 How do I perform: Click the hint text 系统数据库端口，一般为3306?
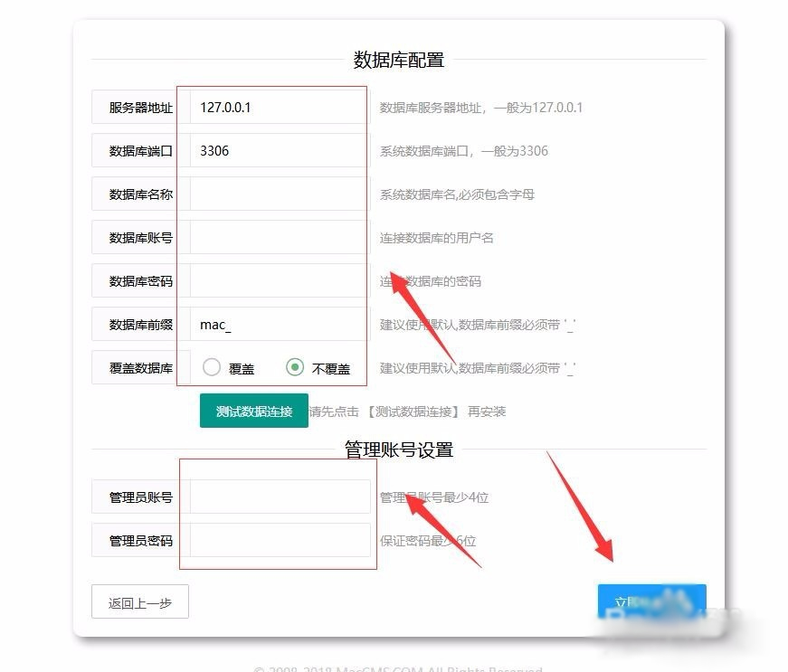[x=463, y=151]
